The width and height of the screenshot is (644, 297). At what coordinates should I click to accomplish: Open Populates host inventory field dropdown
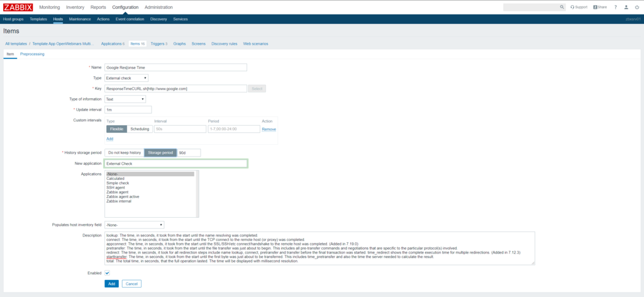[x=134, y=225]
